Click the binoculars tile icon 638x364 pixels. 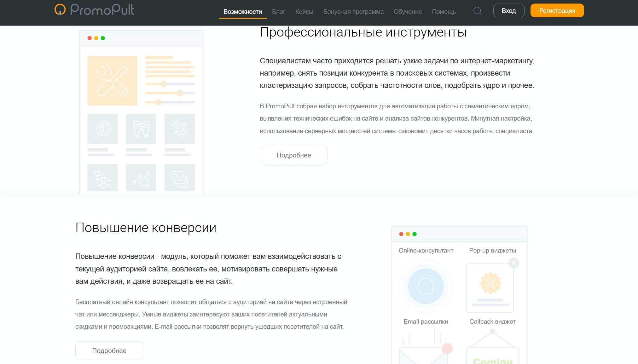tap(141, 129)
